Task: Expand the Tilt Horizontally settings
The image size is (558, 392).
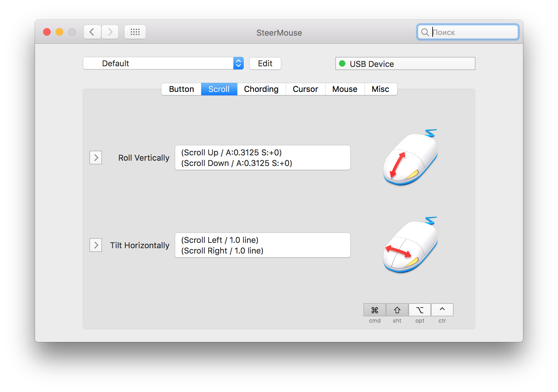Action: [96, 245]
